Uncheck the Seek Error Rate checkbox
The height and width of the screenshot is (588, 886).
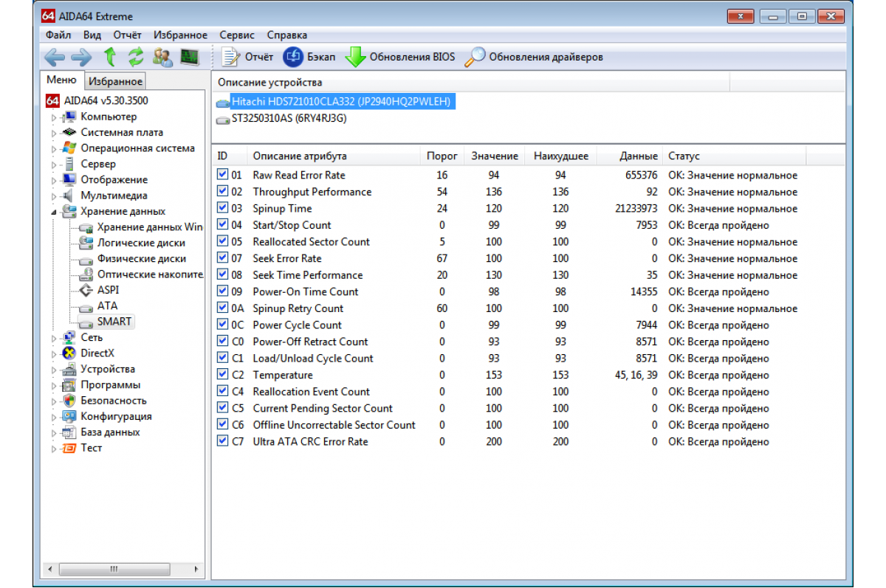pos(223,257)
